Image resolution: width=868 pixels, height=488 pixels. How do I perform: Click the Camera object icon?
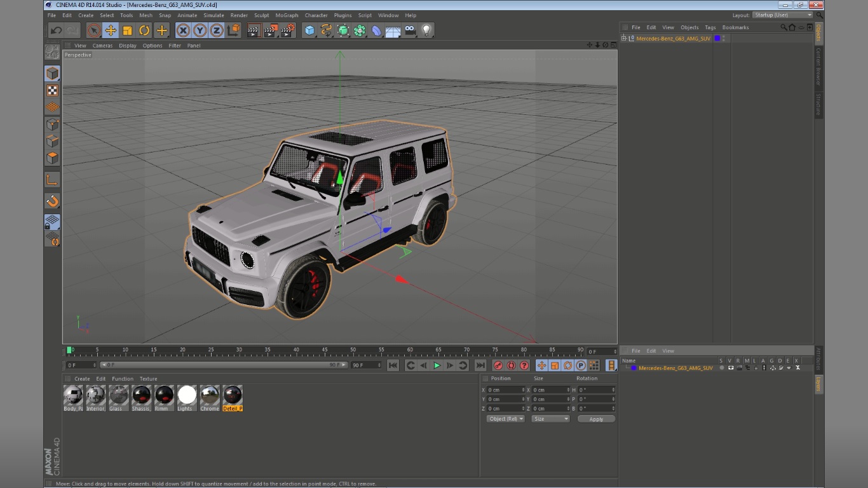click(410, 30)
